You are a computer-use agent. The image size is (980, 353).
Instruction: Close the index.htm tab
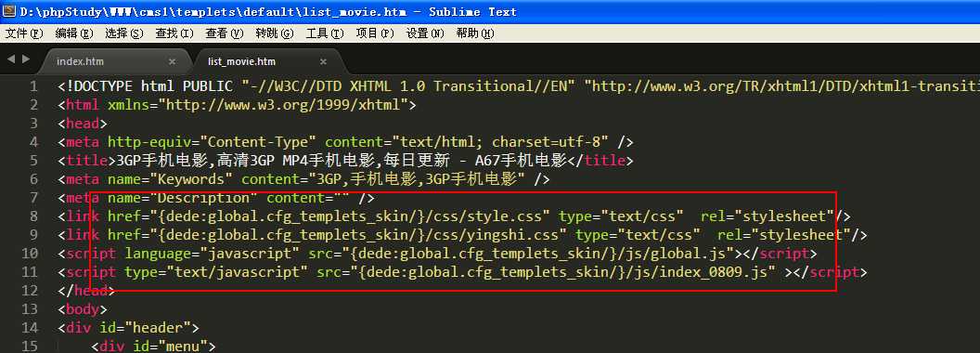click(172, 61)
